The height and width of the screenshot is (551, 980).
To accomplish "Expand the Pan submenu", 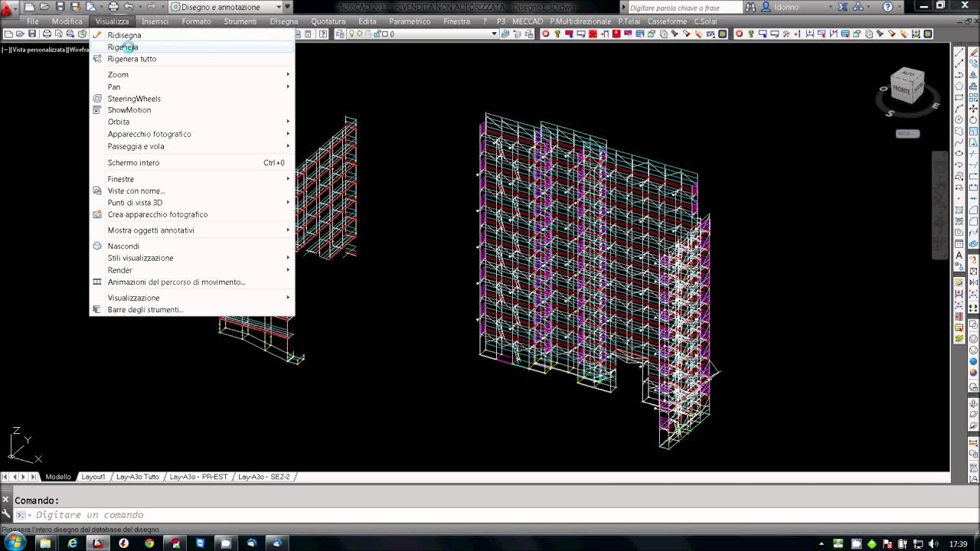I will click(191, 86).
